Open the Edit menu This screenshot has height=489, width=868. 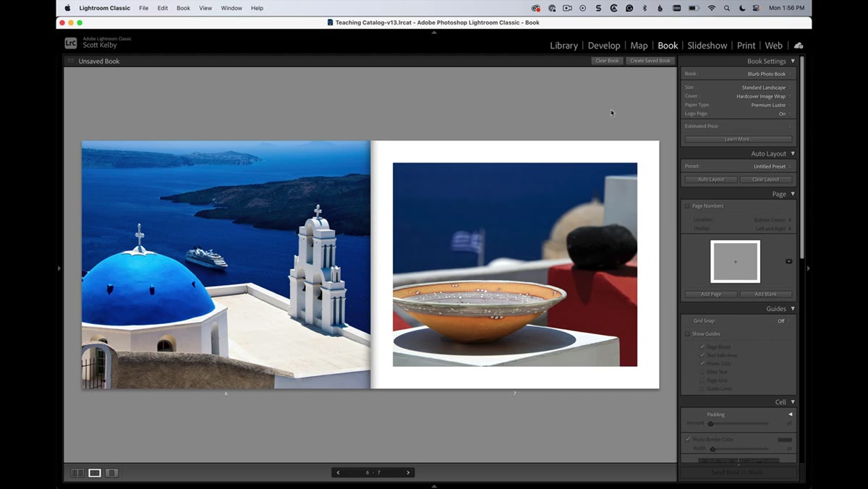tap(163, 8)
